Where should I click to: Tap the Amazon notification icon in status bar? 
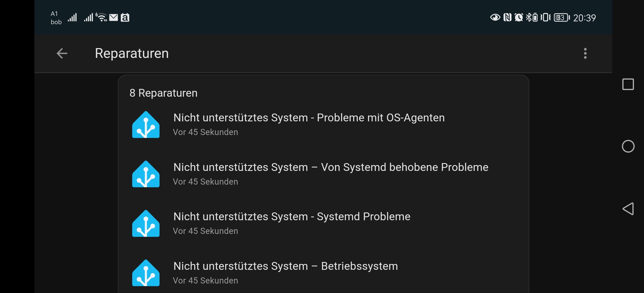tap(125, 18)
